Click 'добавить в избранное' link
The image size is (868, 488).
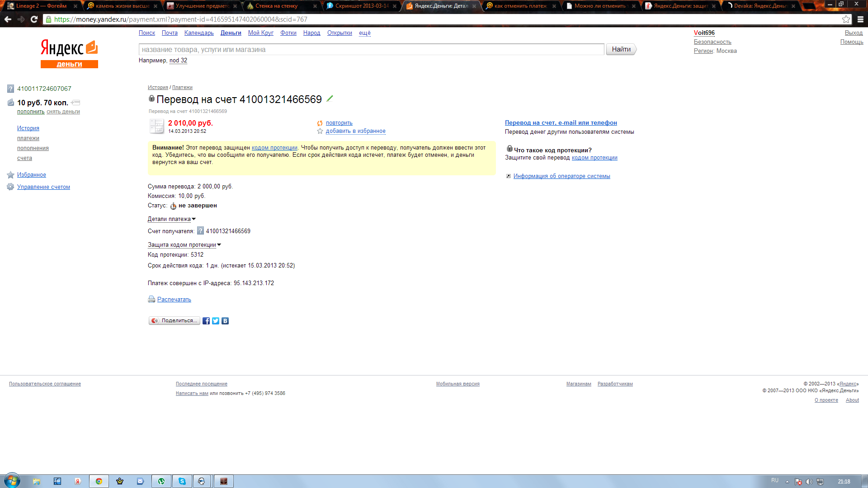[355, 131]
